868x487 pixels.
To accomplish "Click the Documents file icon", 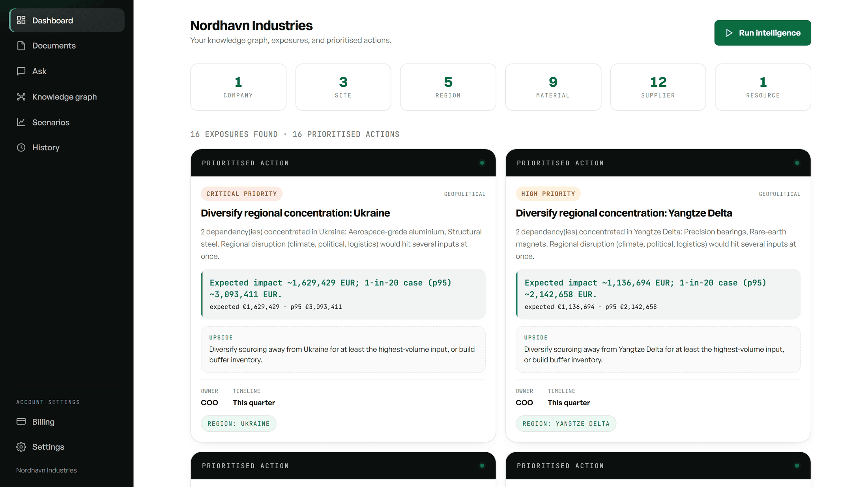I will click(21, 46).
